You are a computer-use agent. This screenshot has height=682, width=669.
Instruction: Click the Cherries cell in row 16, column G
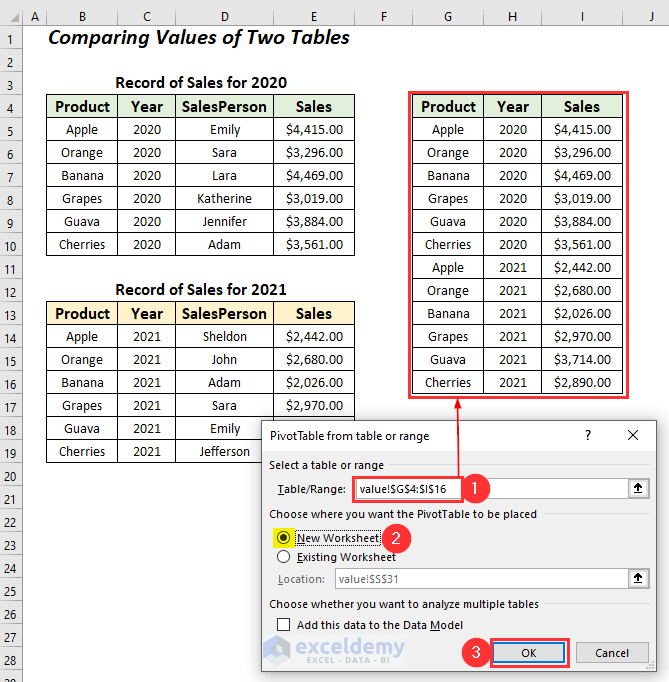[448, 382]
